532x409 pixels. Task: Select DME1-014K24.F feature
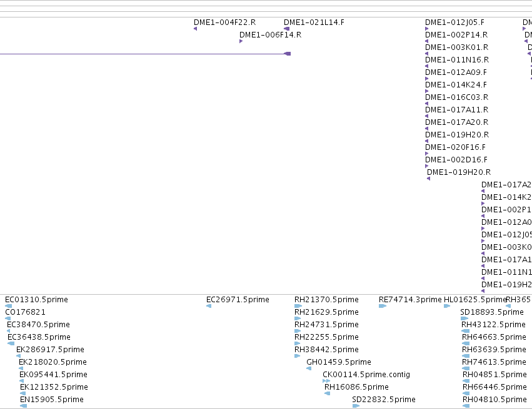tap(456, 85)
